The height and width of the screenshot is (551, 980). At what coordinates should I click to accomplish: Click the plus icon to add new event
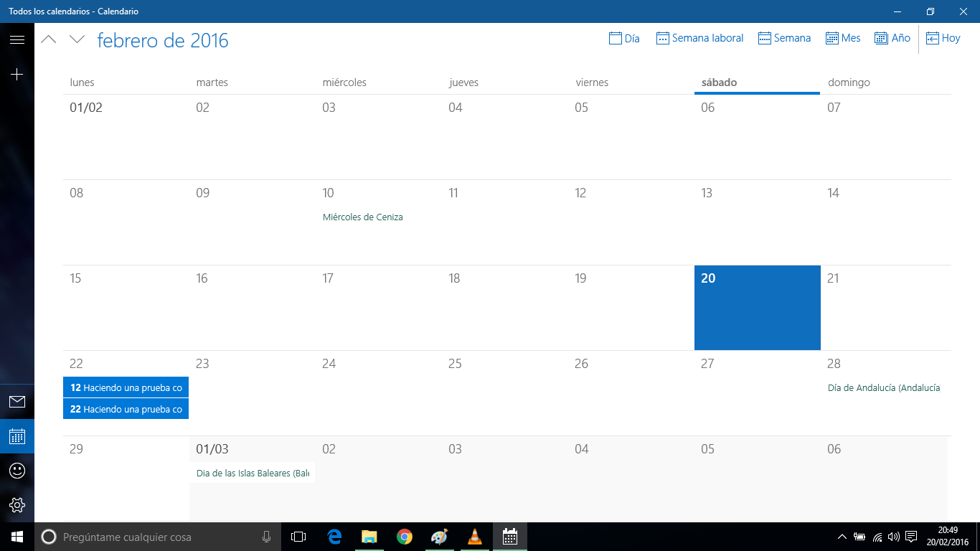pos(17,74)
